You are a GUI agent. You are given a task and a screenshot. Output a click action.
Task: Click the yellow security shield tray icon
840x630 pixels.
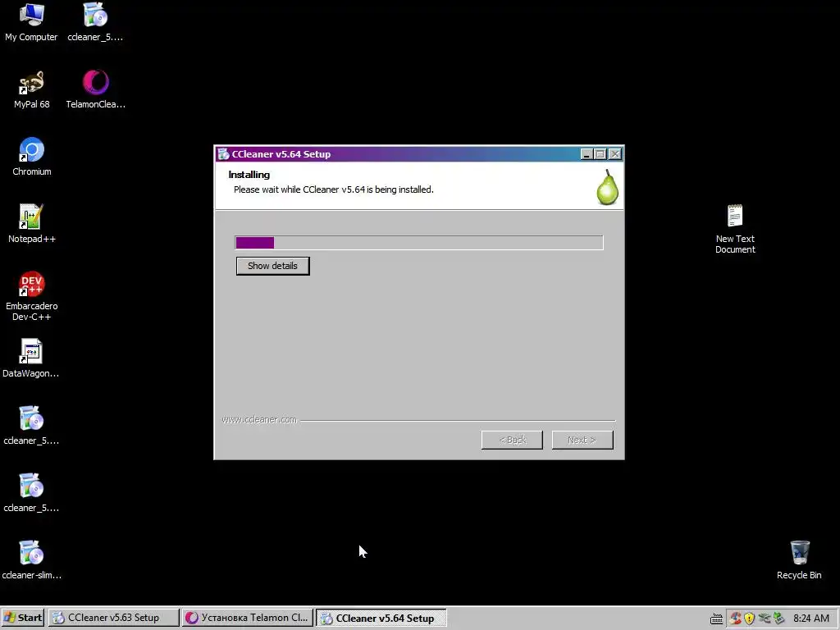click(x=750, y=619)
